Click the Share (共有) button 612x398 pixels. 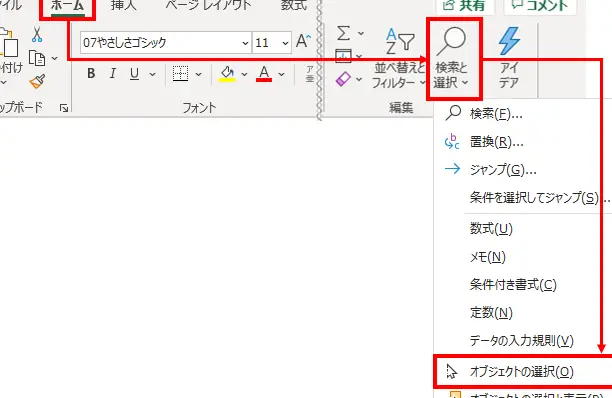pyautogui.click(x=465, y=6)
